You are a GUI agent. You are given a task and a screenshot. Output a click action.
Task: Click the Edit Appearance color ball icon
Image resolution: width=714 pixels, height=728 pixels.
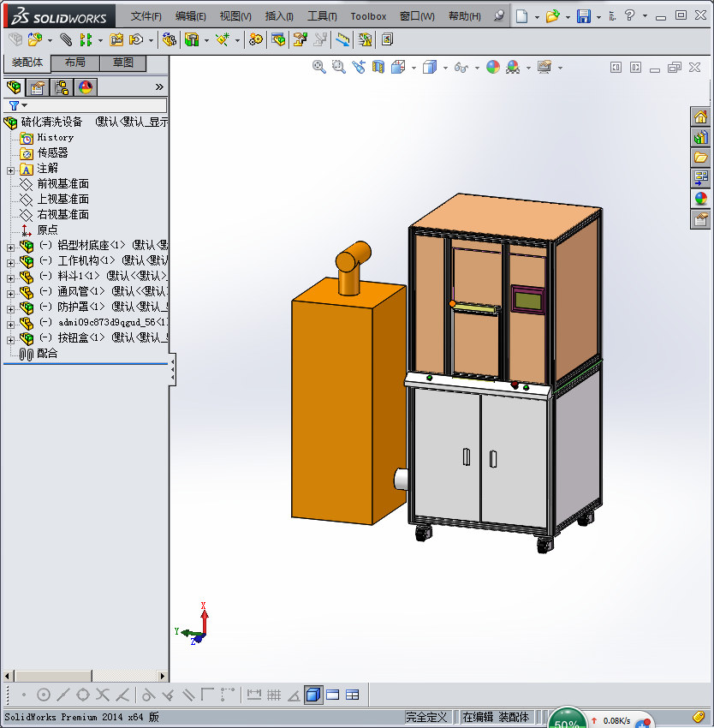[493, 68]
